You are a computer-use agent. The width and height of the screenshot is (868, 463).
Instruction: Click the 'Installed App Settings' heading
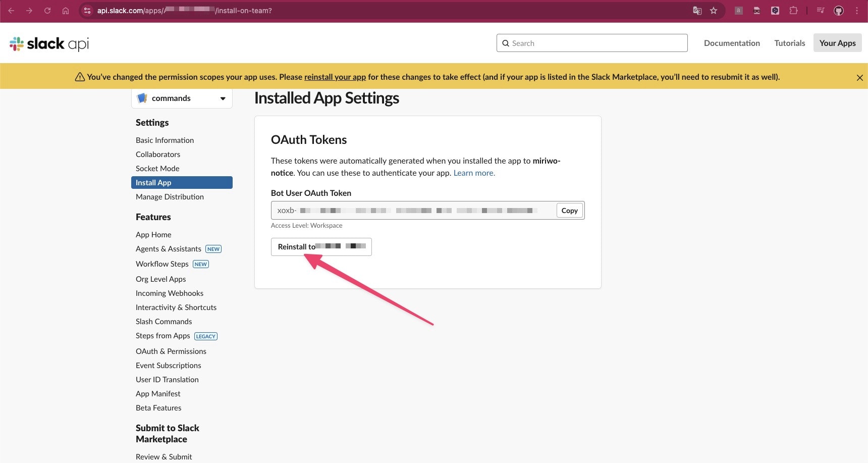[327, 98]
